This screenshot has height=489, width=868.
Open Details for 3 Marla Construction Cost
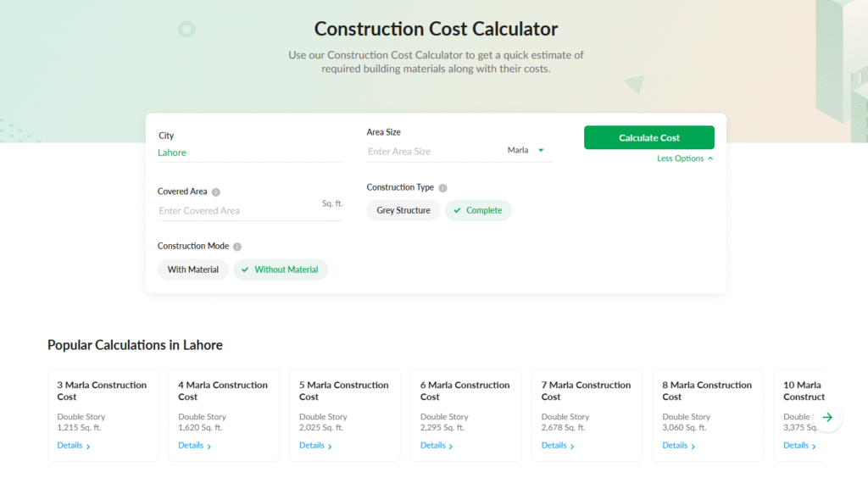pos(73,446)
